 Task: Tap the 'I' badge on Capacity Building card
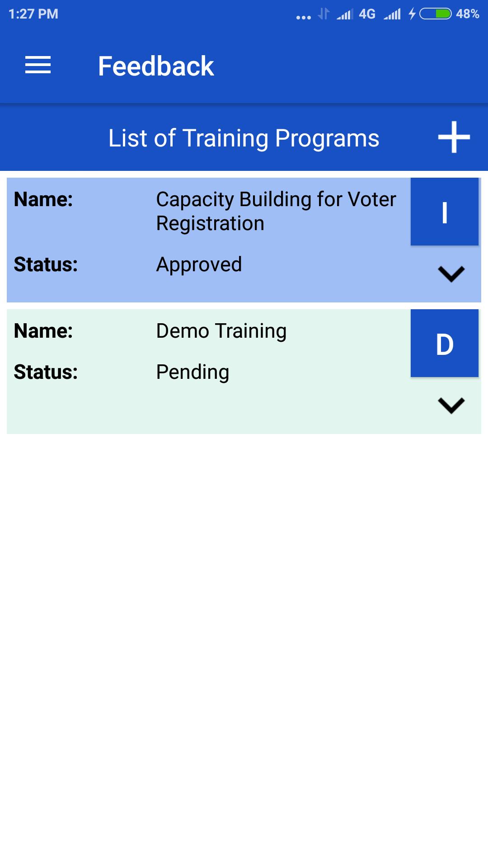point(444,212)
